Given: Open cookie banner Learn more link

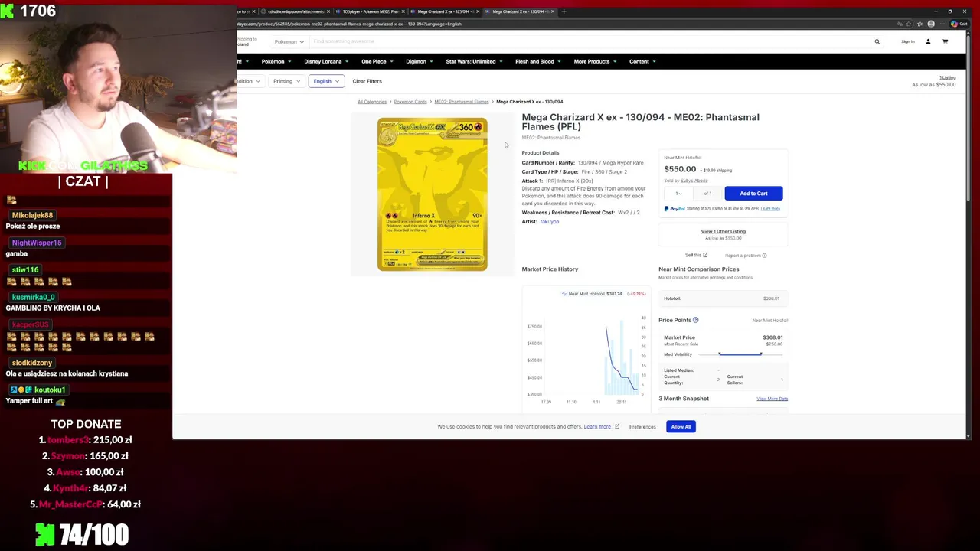Looking at the screenshot, I should click(x=597, y=427).
